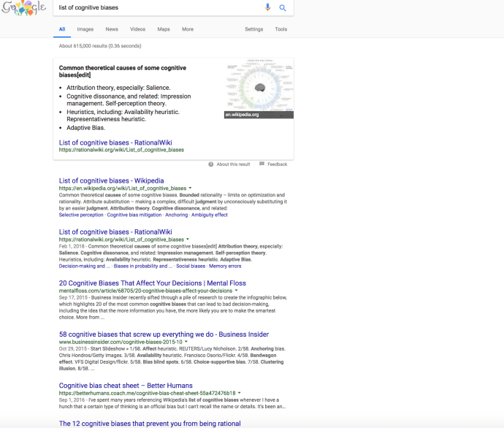
Task: Click the Google doodle logo
Action: point(24,8)
